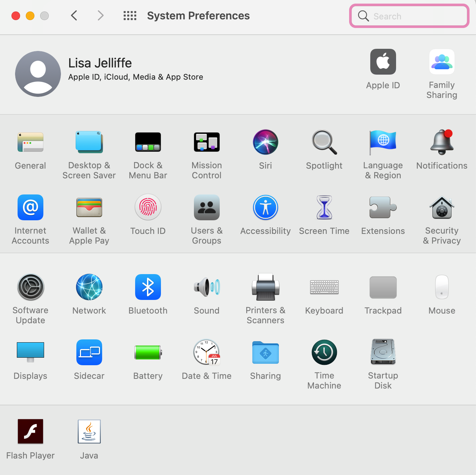Open Startup Disk pane
This screenshot has width=476, height=475.
383,352
